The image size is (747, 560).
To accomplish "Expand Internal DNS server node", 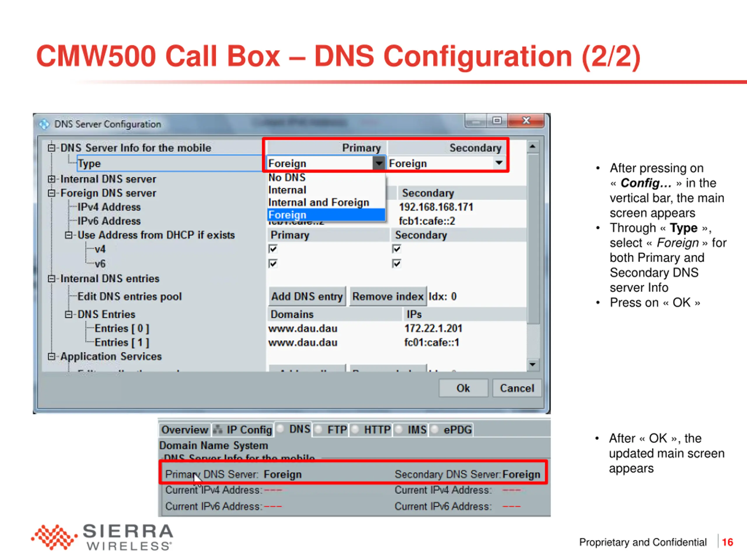I will (51, 179).
